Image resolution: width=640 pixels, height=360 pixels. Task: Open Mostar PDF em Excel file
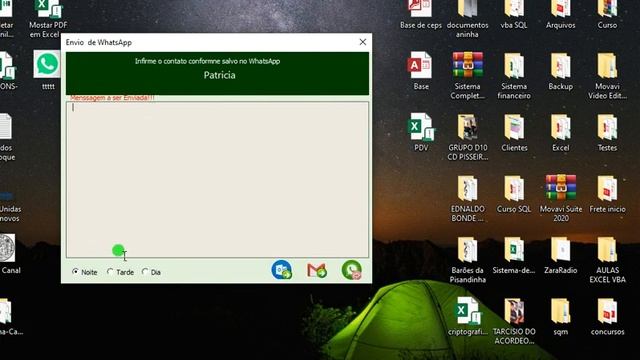coord(48,19)
